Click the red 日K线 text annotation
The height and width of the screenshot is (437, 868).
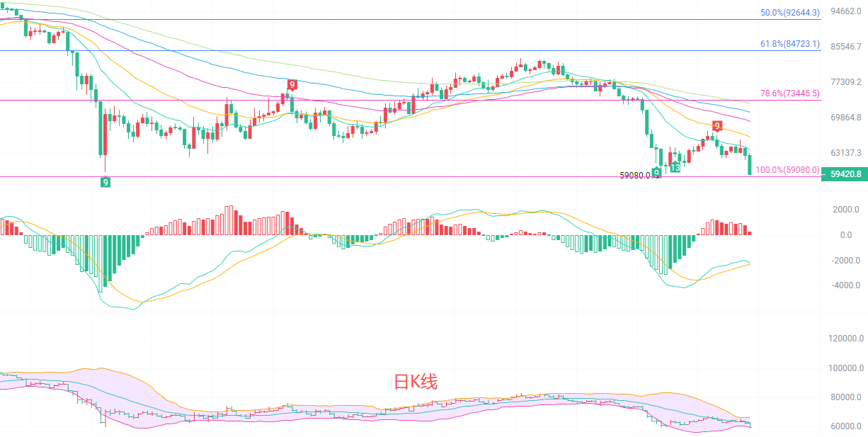[x=416, y=382]
